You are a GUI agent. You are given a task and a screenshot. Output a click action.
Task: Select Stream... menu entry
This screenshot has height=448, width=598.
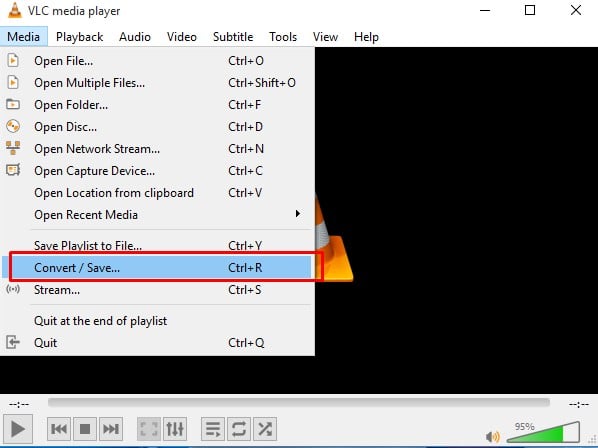157,290
